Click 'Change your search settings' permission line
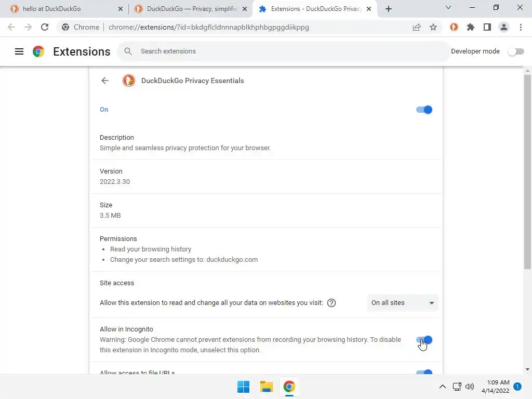This screenshot has width=532, height=399. (x=184, y=260)
